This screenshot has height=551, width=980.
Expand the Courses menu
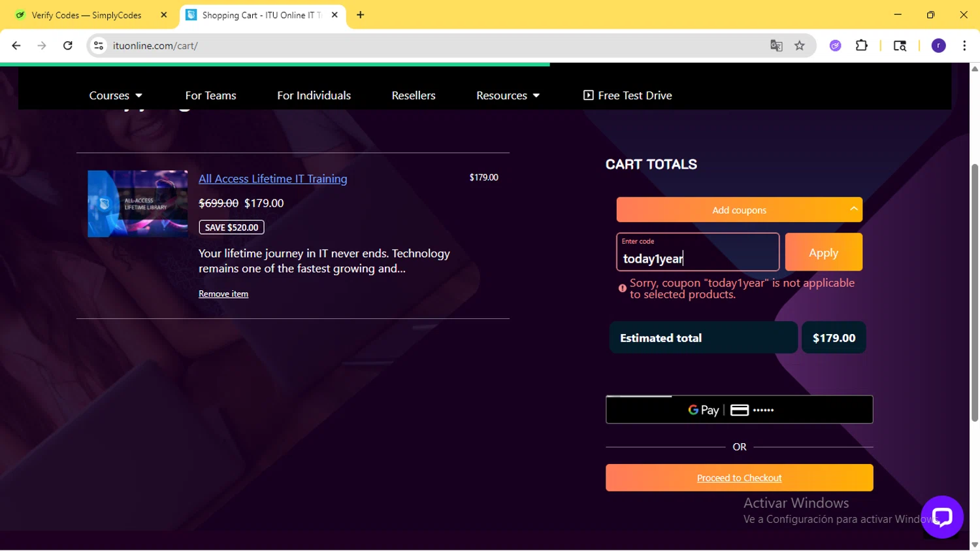116,95
